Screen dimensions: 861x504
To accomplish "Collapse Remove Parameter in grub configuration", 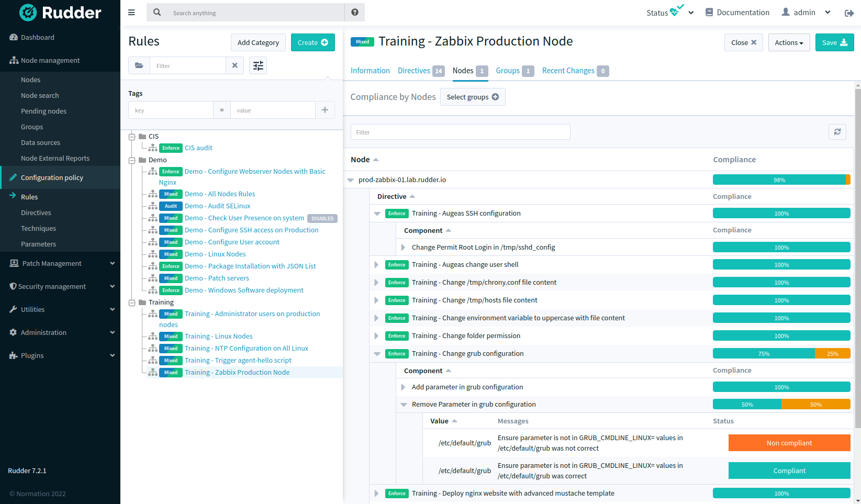I will (404, 405).
